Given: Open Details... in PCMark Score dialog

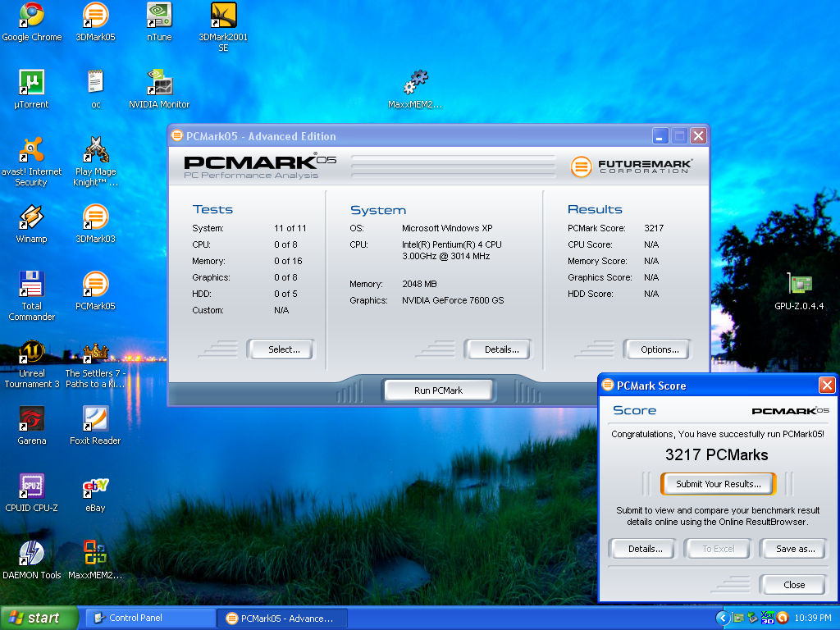Looking at the screenshot, I should coord(641,549).
